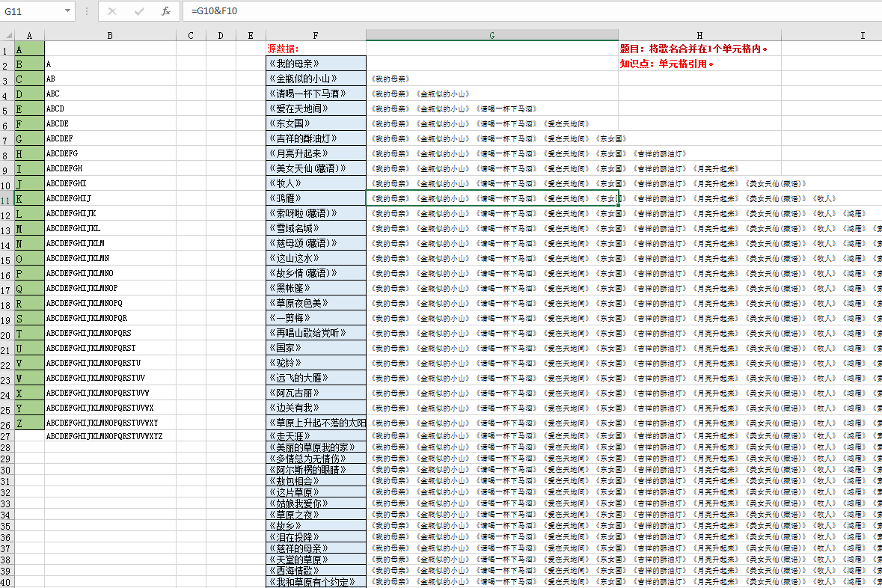Select column B by its header

(110, 35)
